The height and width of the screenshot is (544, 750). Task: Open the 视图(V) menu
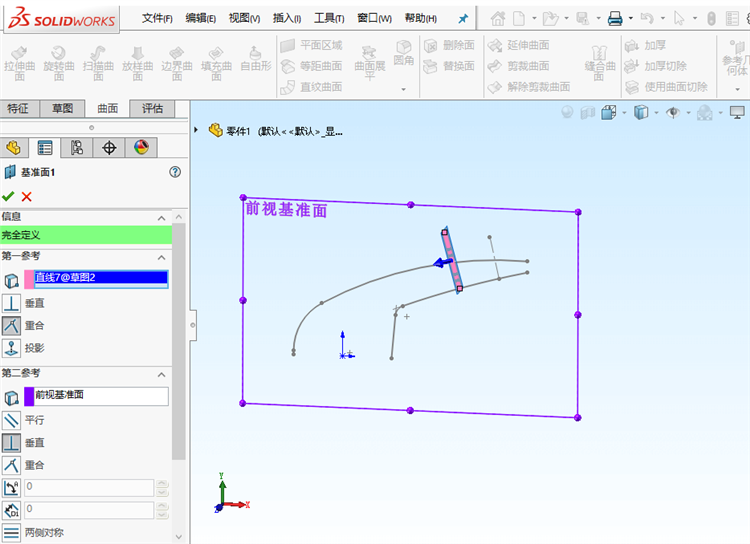pos(244,18)
